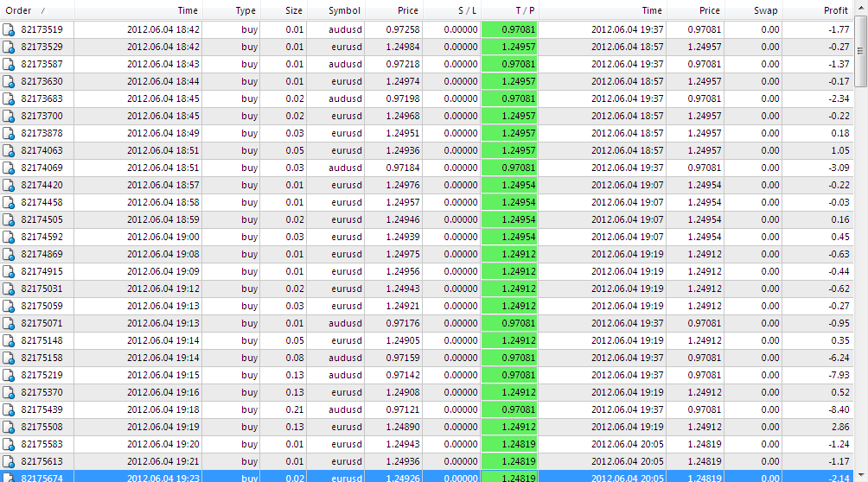Click open price 0.97142
868x482 pixels.
pyautogui.click(x=403, y=375)
